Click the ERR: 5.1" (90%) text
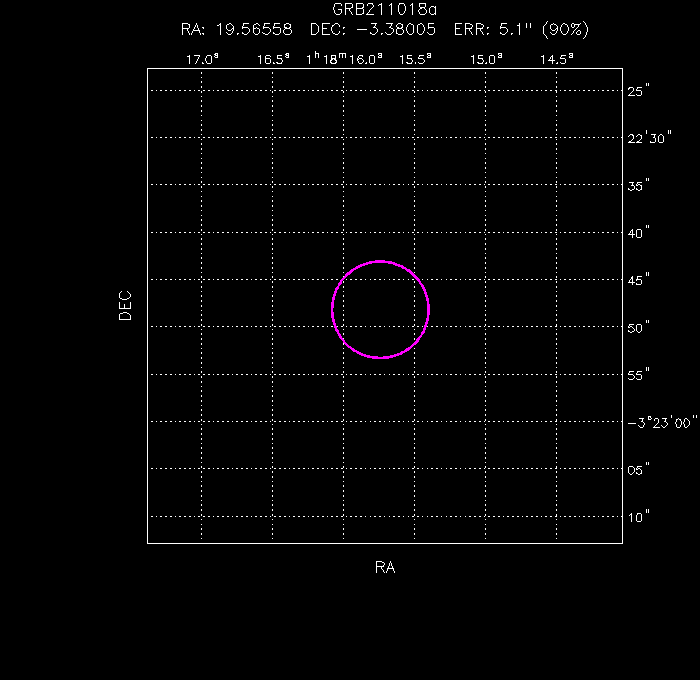The image size is (700, 680). click(521, 30)
